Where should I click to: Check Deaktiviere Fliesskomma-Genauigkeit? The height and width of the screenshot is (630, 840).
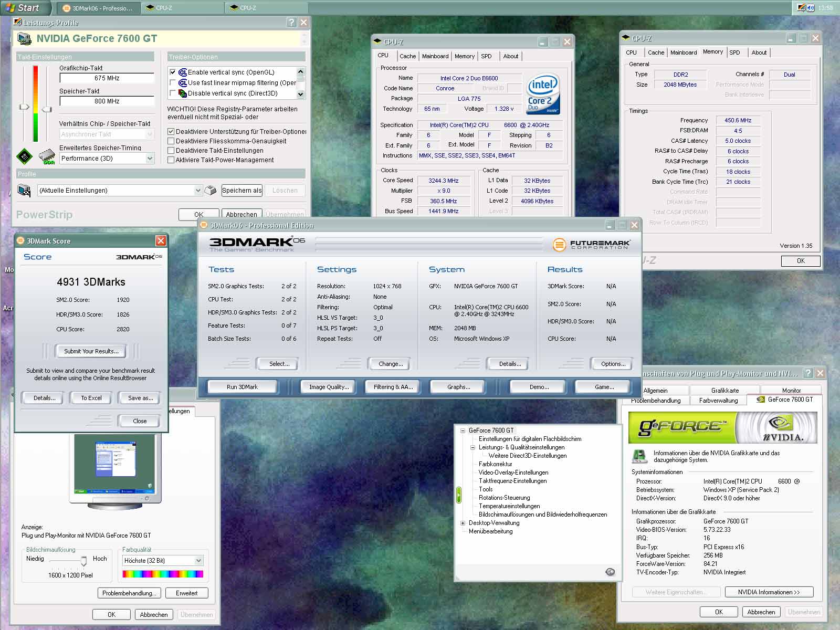tap(171, 141)
